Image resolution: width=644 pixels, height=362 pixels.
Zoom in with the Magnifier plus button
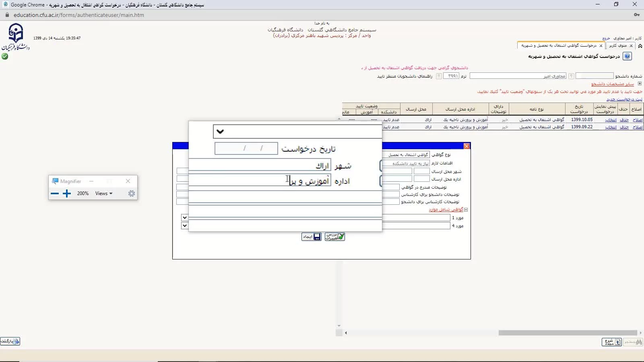click(x=67, y=193)
